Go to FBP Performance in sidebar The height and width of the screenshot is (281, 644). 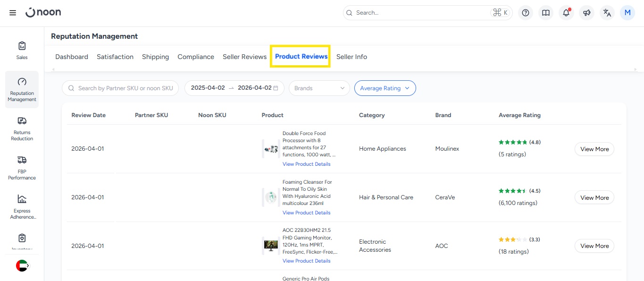(22, 168)
